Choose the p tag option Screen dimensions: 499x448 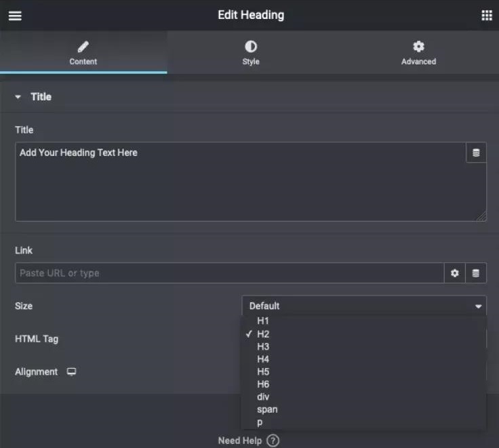260,422
